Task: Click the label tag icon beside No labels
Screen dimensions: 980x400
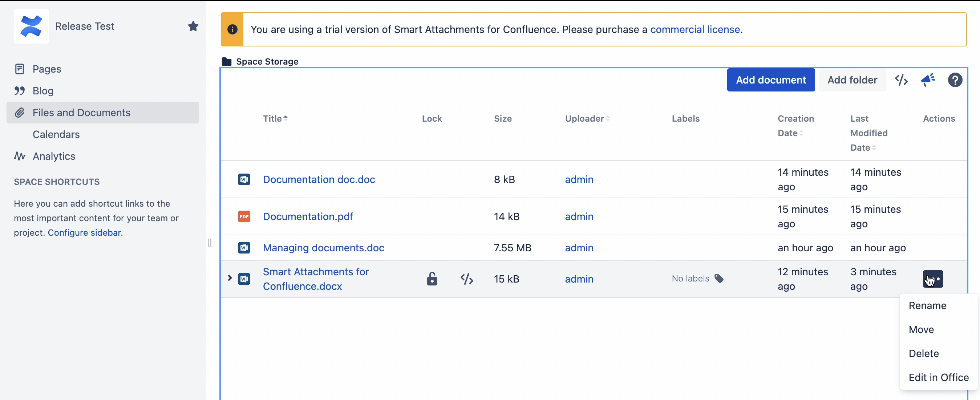Action: pos(719,279)
